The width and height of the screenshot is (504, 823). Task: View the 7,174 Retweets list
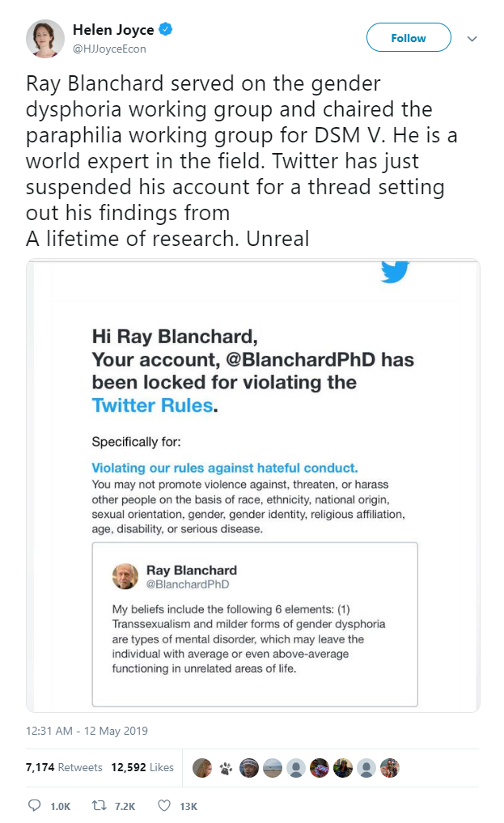tap(64, 767)
